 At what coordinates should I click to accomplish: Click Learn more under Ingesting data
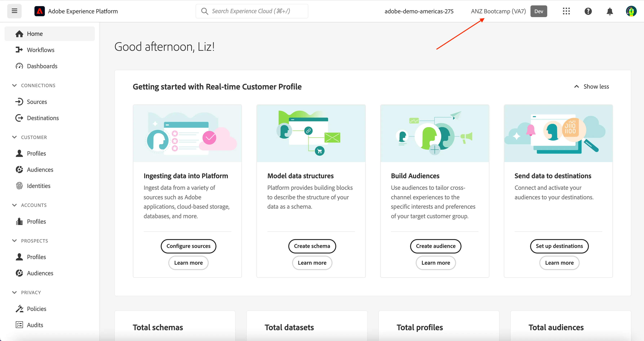click(x=188, y=263)
